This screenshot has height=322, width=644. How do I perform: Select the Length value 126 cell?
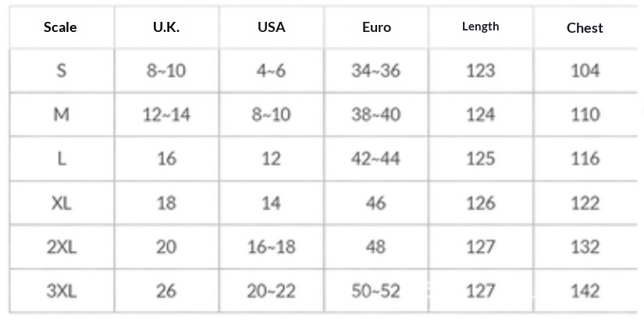point(480,203)
